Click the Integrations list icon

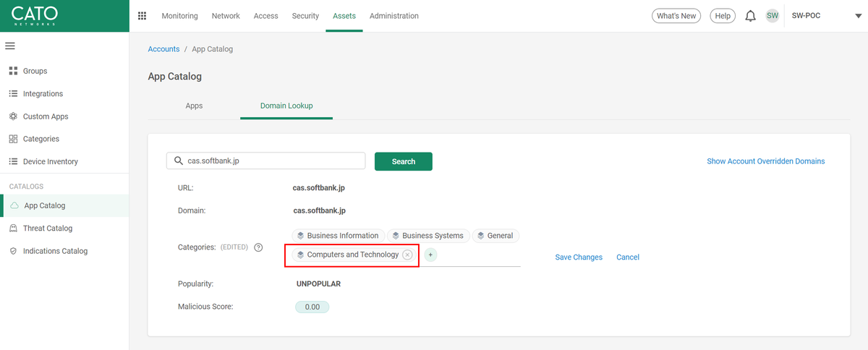(13, 93)
